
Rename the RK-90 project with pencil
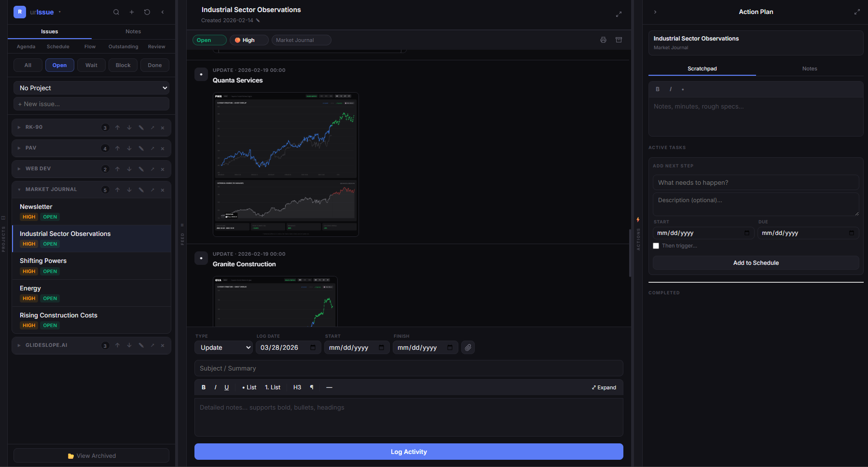141,127
